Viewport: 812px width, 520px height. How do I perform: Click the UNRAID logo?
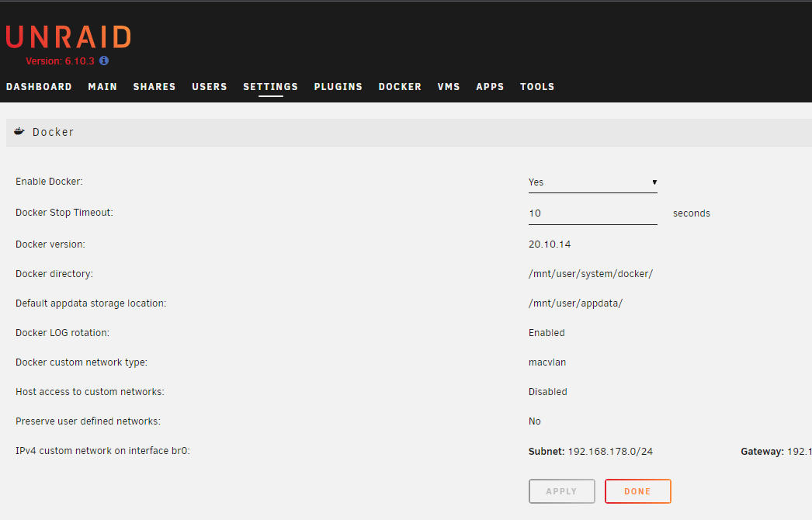[68, 37]
